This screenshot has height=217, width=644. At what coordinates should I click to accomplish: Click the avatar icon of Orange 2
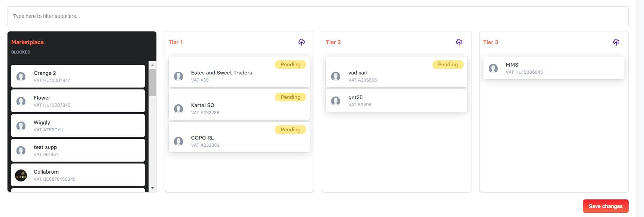tap(21, 77)
